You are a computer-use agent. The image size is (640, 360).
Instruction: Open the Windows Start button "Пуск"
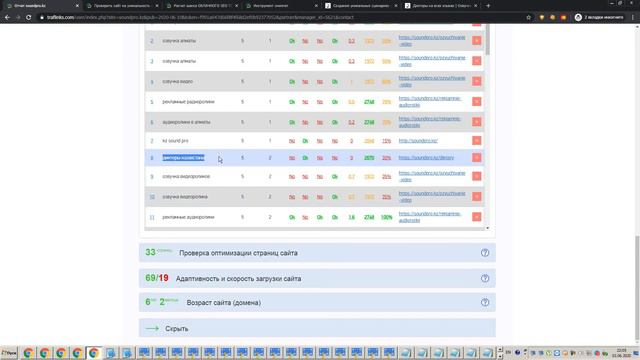[x=9, y=353]
